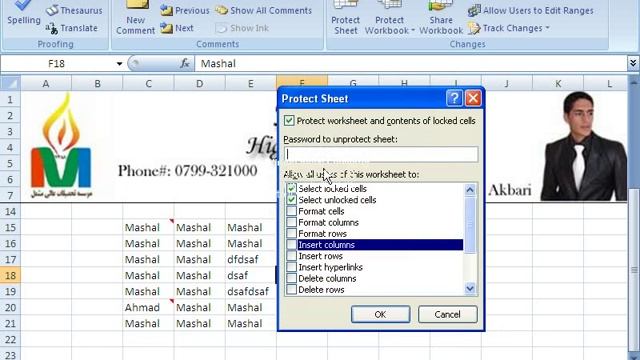Select the cell containing dsaf in row 18
This screenshot has height=360, width=640.
250,276
